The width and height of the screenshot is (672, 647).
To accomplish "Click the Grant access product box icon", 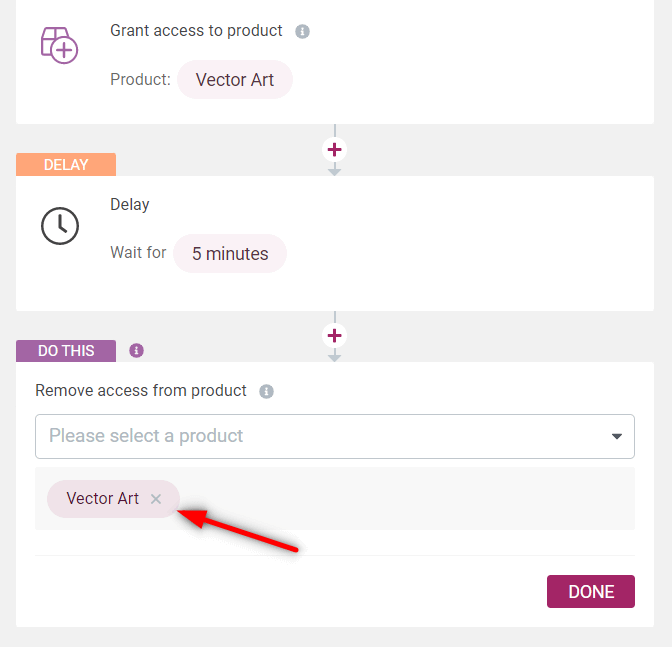I will (x=59, y=45).
